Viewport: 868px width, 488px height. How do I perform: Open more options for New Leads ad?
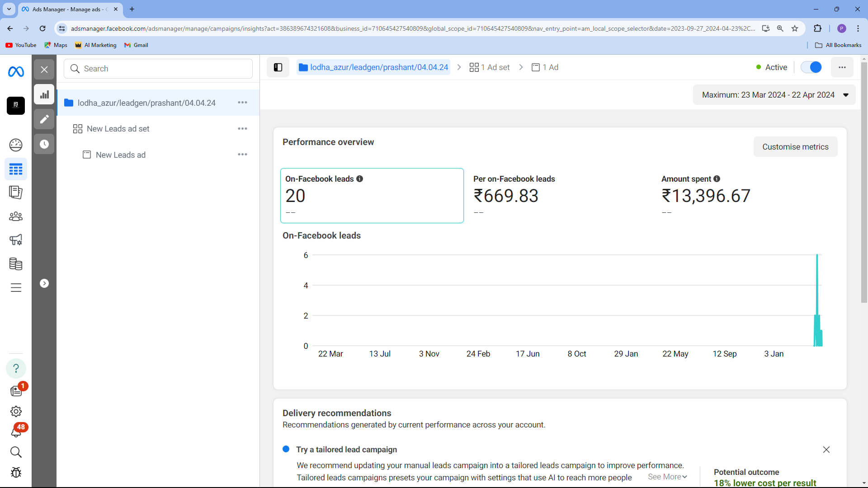[x=242, y=155]
